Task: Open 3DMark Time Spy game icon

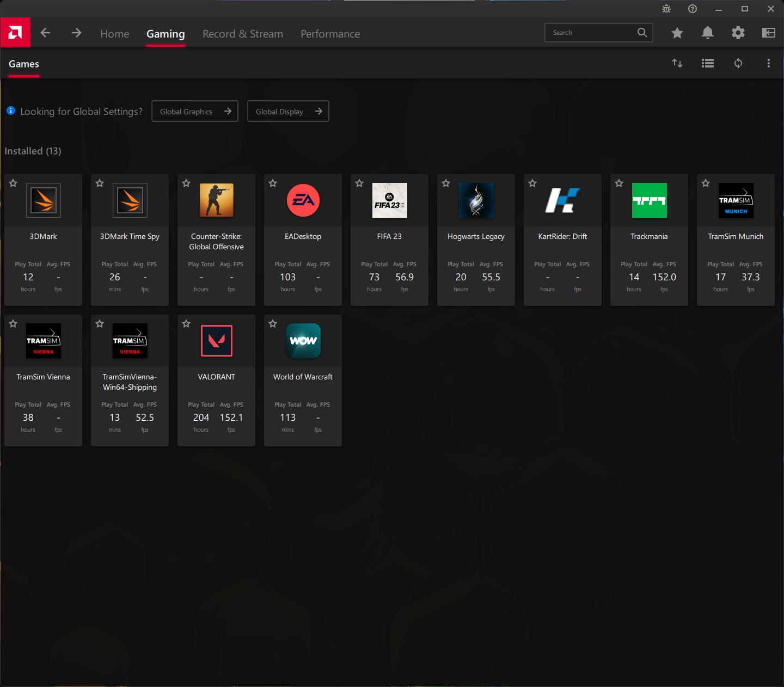Action: click(130, 200)
